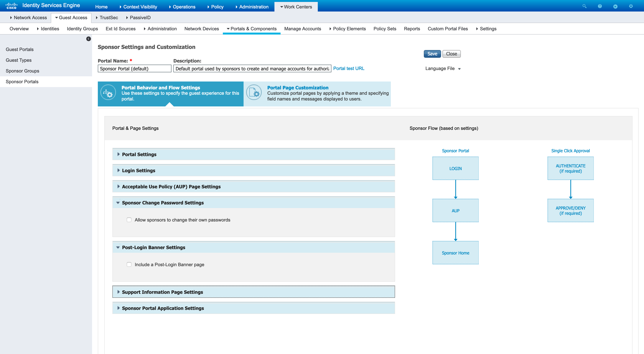
Task: Collapse the left sidebar arrow icon
Action: pyautogui.click(x=88, y=39)
